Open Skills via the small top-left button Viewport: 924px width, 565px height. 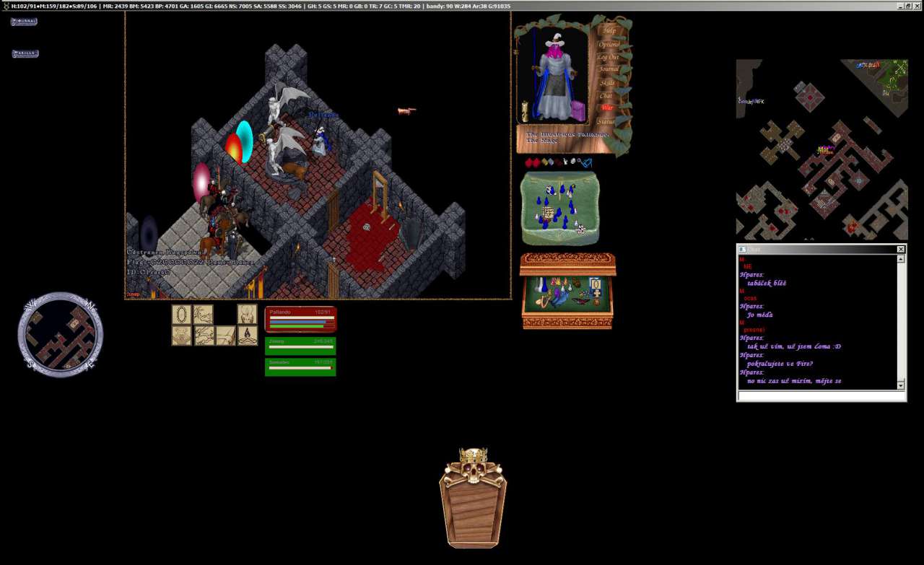[x=25, y=53]
